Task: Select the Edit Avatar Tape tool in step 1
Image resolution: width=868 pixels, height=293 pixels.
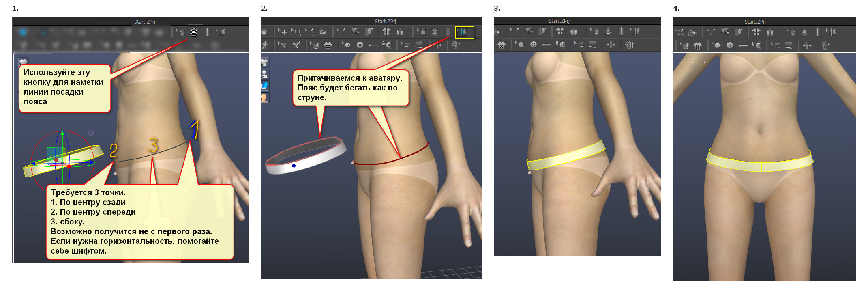Action: (180, 32)
